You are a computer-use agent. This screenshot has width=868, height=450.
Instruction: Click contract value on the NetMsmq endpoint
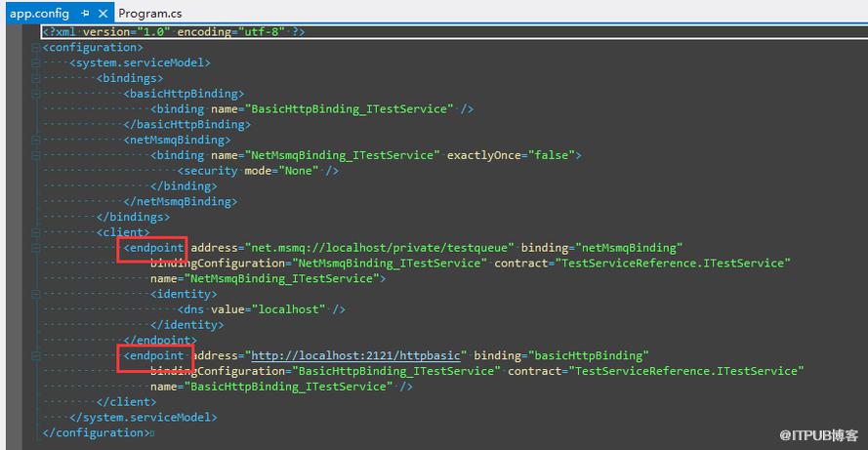point(673,263)
